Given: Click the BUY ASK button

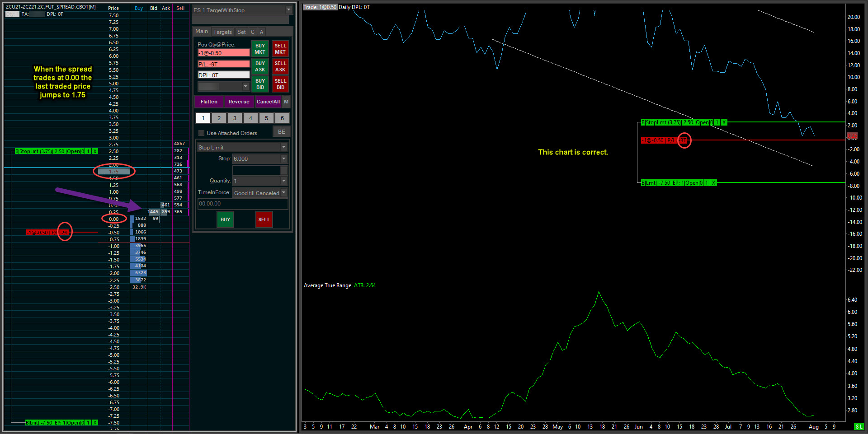Looking at the screenshot, I should (260, 66).
